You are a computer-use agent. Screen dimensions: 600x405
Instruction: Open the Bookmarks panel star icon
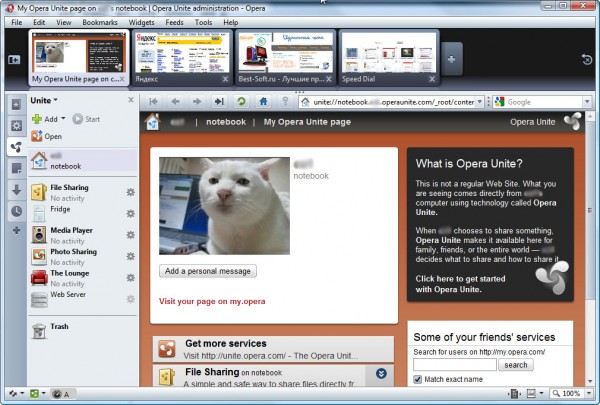[16, 104]
